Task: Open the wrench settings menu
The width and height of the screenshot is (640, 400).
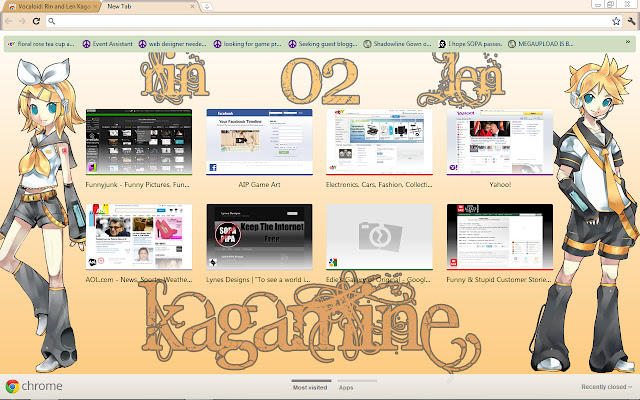Action: click(632, 21)
